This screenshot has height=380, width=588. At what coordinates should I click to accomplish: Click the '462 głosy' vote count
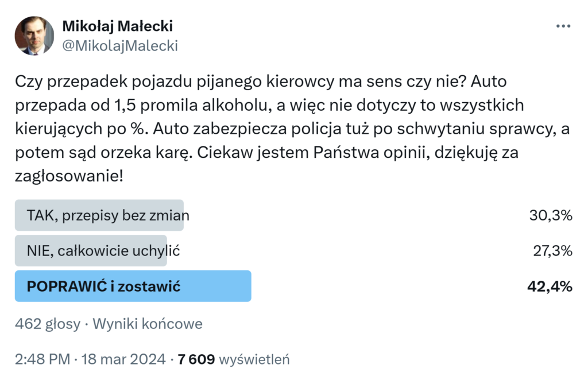tap(48, 324)
